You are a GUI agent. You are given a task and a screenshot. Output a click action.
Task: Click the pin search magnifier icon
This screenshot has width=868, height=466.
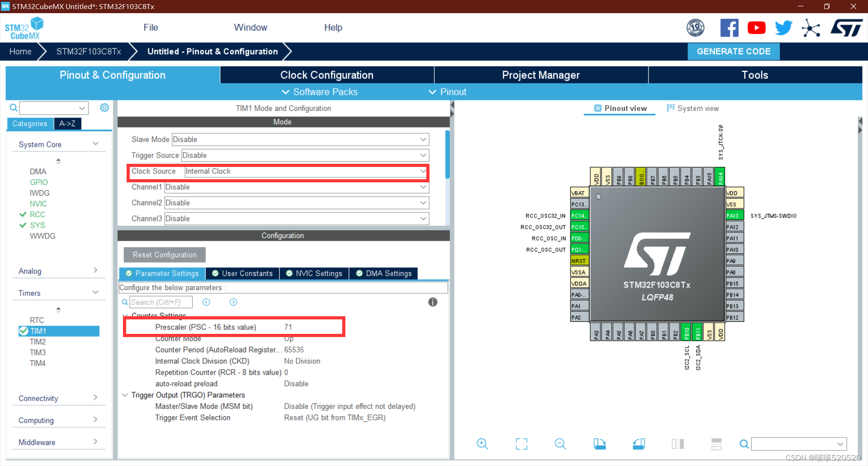pyautogui.click(x=744, y=444)
